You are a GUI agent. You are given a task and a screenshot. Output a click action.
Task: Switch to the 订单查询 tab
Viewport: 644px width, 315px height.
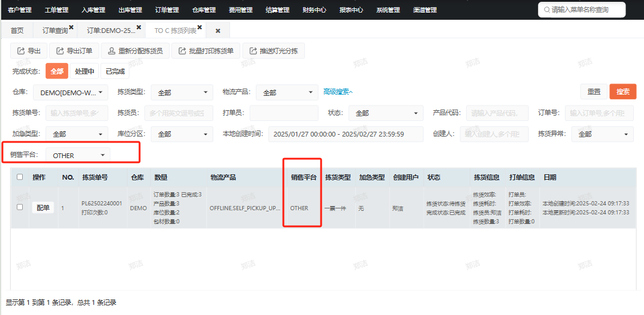(55, 31)
